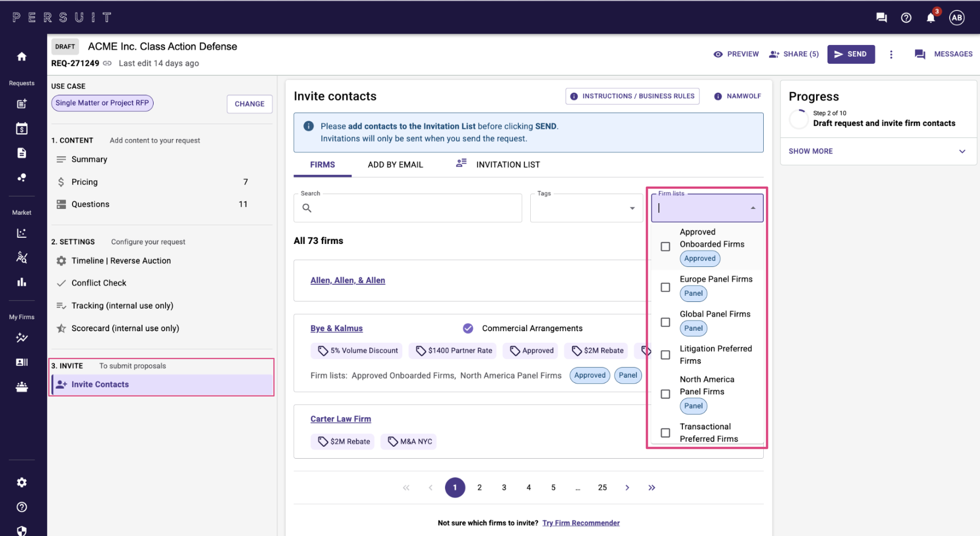
Task: Open the settings gear in the left sidebar
Action: [21, 482]
